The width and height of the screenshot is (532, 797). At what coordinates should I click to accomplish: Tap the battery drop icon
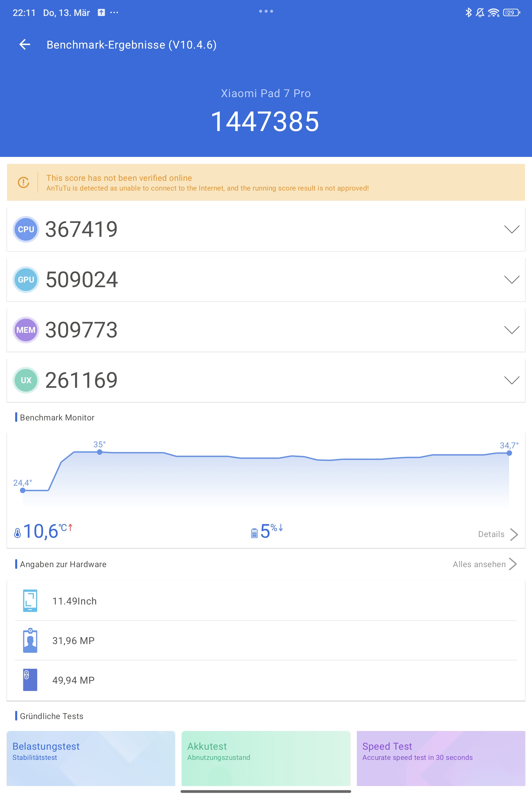coord(254,533)
